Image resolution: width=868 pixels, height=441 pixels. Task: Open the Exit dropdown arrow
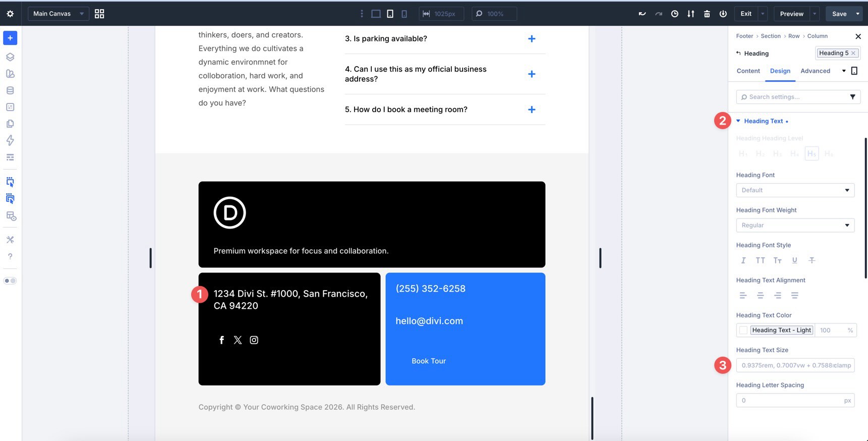point(763,14)
